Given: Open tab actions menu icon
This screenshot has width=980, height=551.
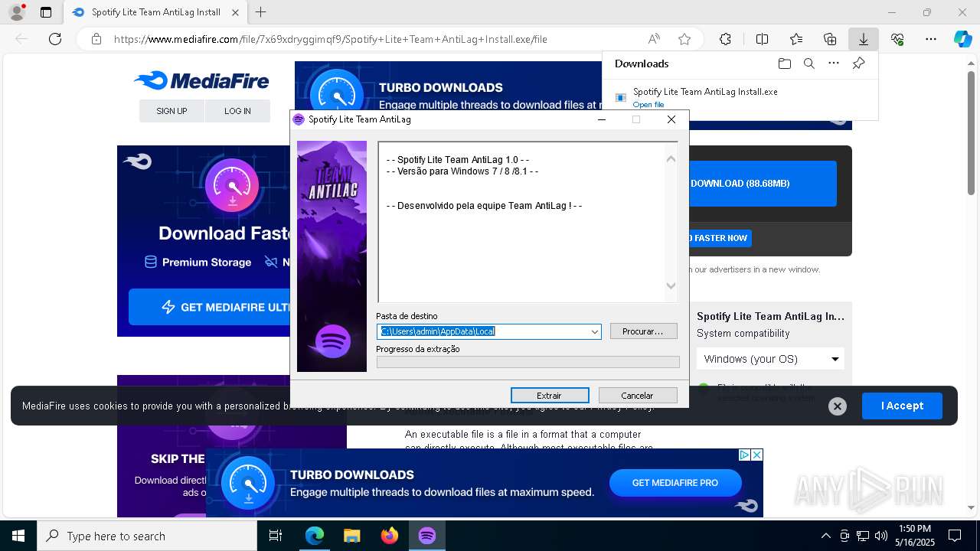Looking at the screenshot, I should (46, 12).
